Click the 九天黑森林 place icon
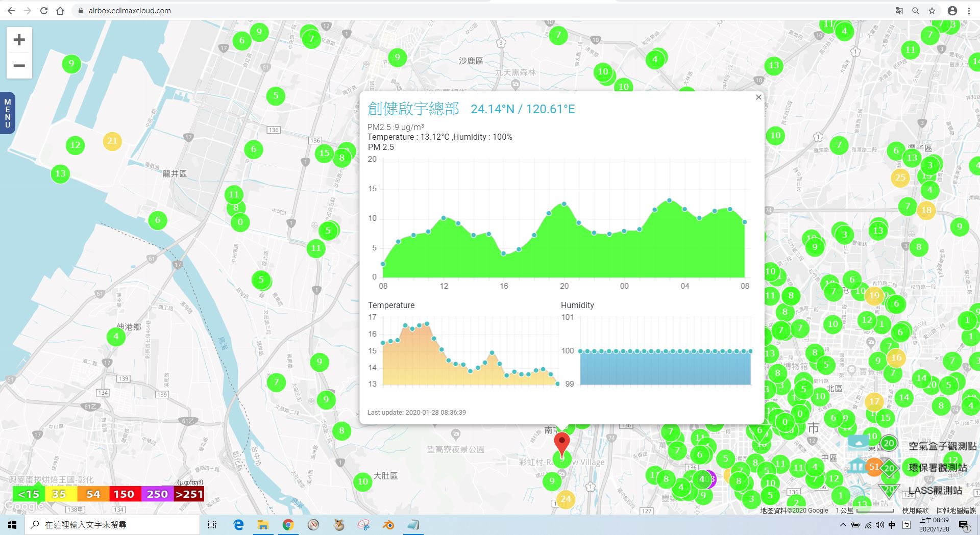The width and height of the screenshot is (980, 535). click(x=516, y=84)
